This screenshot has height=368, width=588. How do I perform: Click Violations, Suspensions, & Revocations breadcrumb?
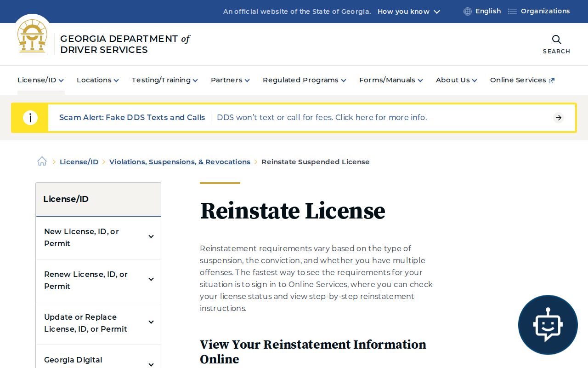[180, 162]
